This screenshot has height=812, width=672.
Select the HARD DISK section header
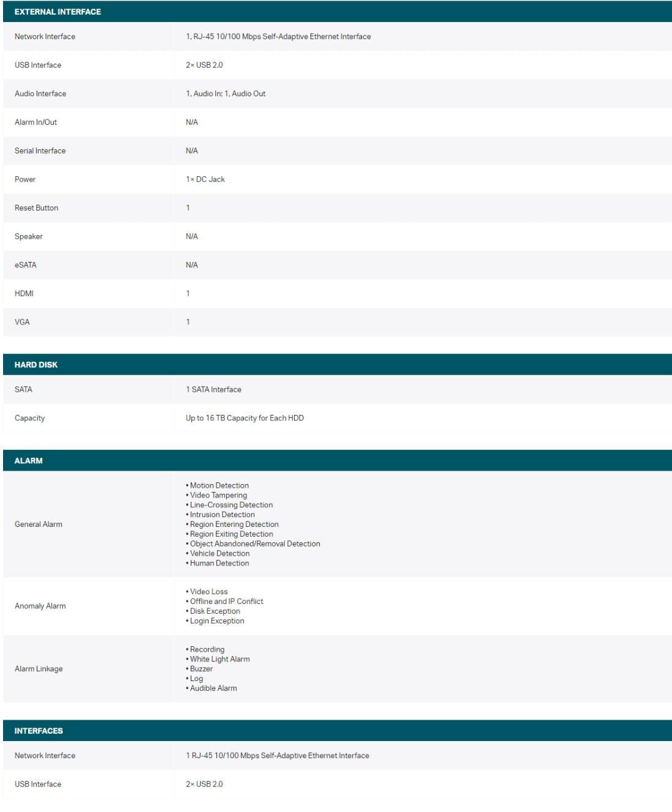[36, 365]
